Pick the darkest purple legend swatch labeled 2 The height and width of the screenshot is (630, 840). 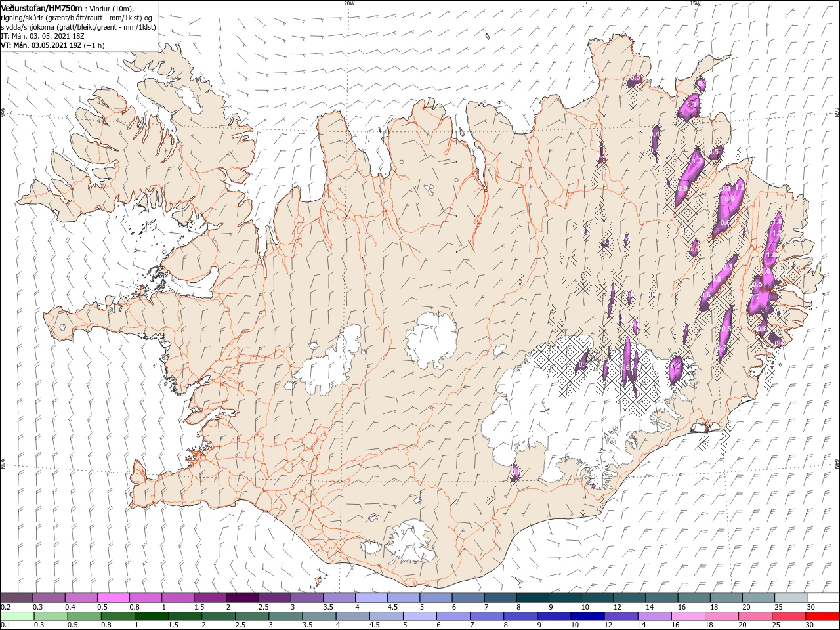241,598
